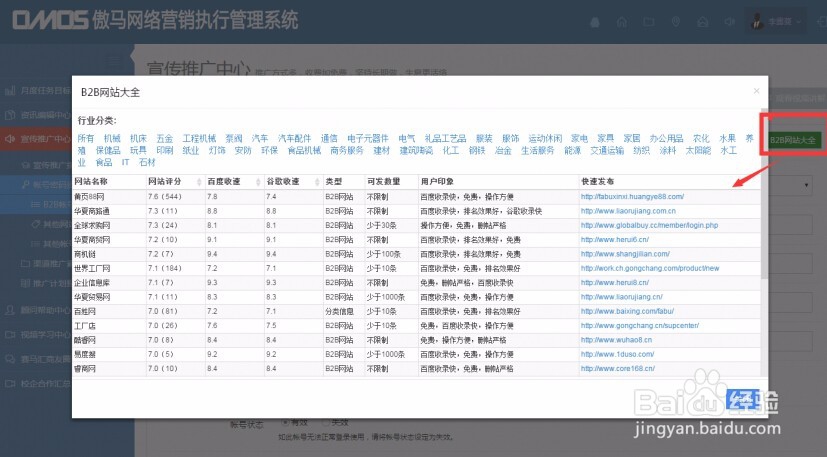
Task: Select the 有效 account status radio
Action: pos(285,422)
